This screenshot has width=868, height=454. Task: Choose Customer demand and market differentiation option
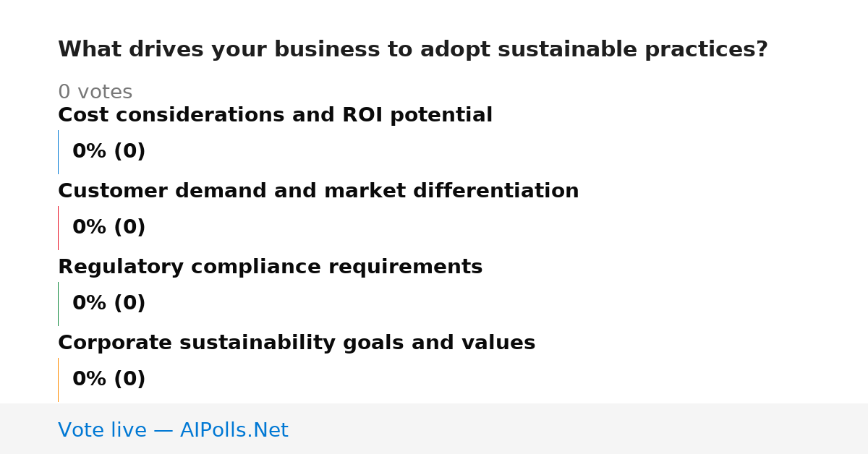(x=318, y=192)
